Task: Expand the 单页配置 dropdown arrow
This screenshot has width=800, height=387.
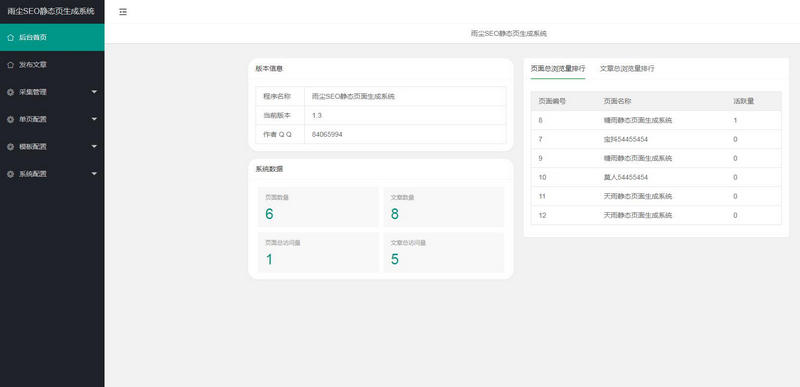Action: pyautogui.click(x=94, y=119)
